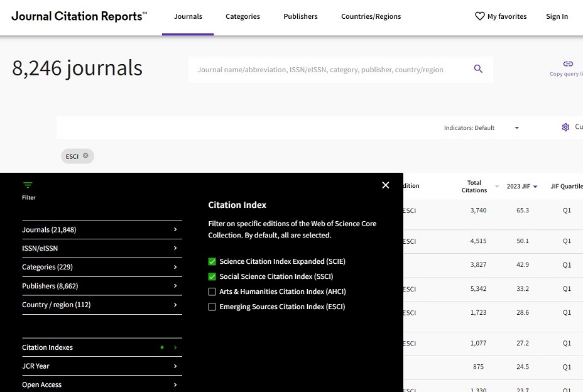Click the Citation Index panel heading
The width and height of the screenshot is (583, 392).
pyautogui.click(x=237, y=205)
